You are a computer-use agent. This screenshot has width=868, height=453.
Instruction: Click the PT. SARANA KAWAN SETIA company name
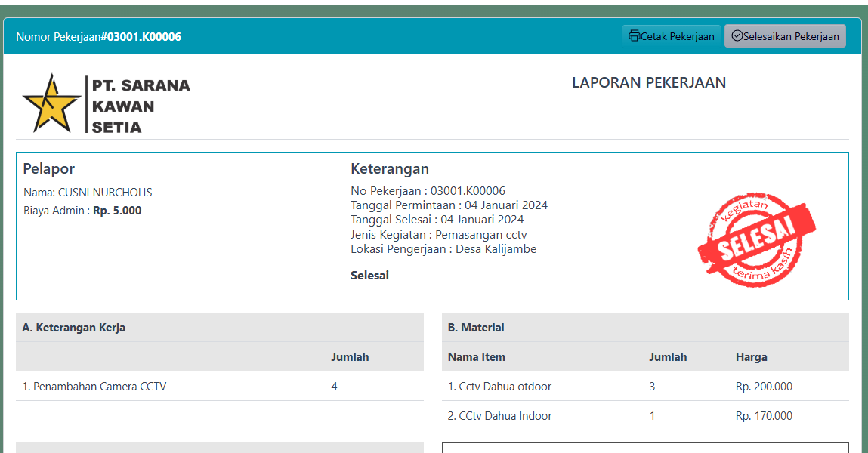click(x=141, y=106)
